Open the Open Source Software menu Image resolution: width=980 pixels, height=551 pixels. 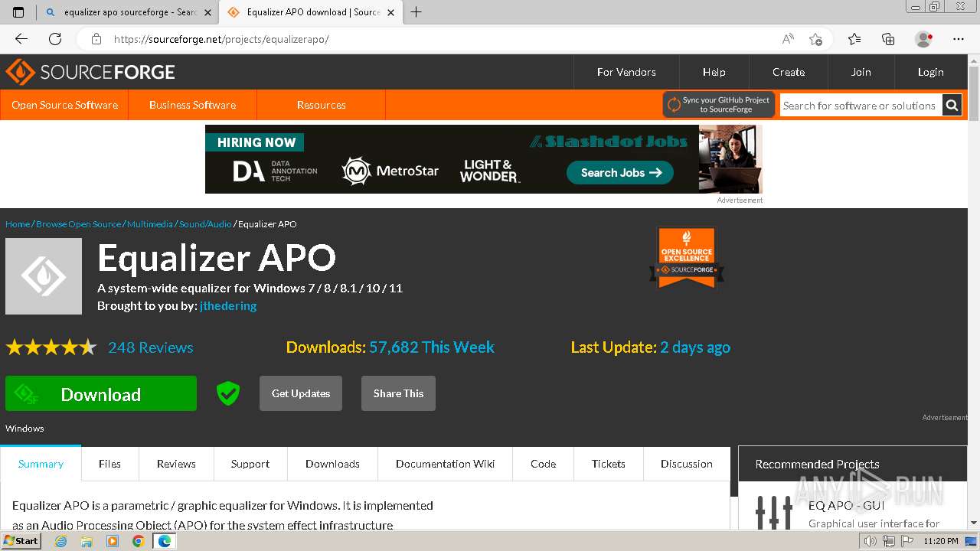(x=64, y=105)
